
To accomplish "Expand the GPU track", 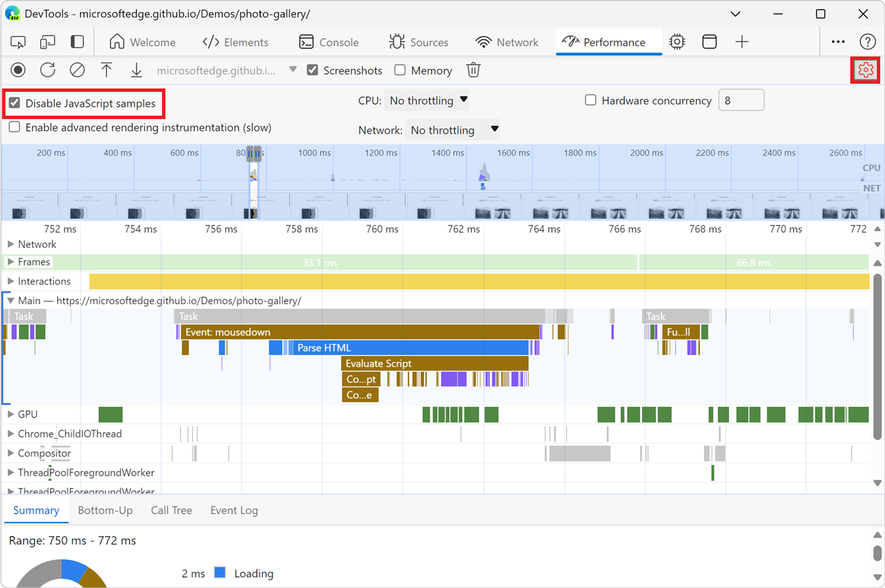I will (11, 414).
